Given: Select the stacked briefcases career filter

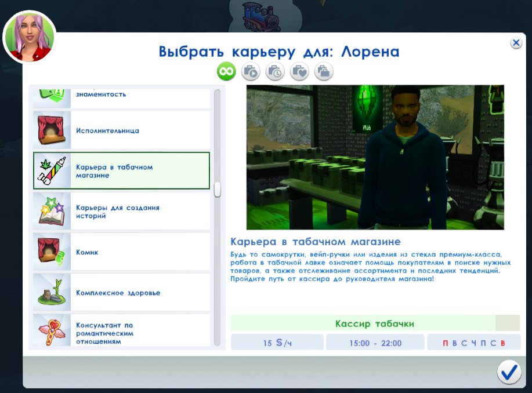Looking at the screenshot, I should pyautogui.click(x=324, y=71).
